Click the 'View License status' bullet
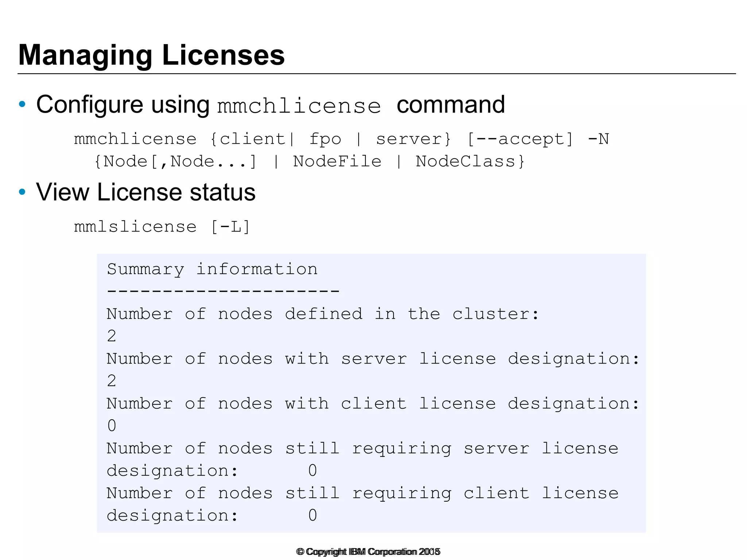The width and height of the screenshot is (747, 560). tap(146, 192)
